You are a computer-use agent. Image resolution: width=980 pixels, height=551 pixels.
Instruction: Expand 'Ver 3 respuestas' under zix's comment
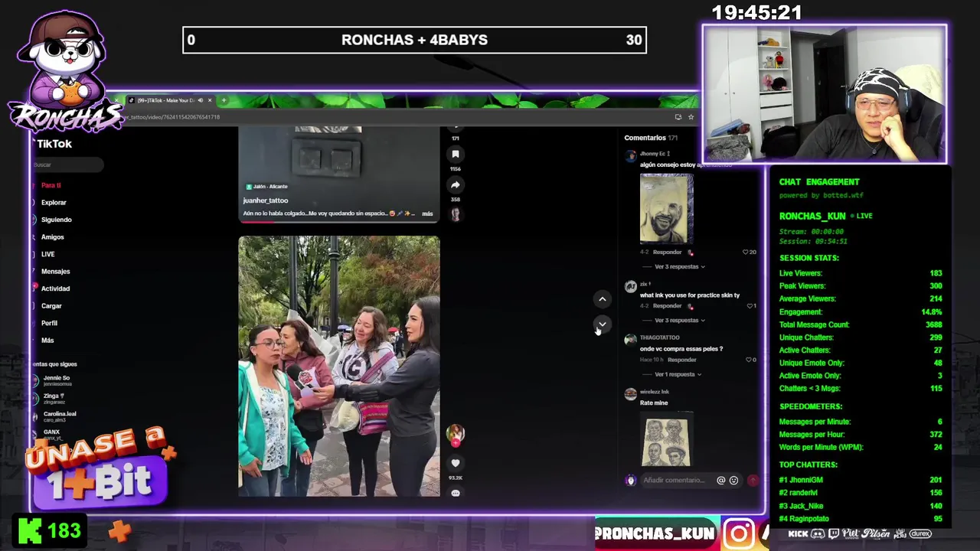[x=679, y=321]
